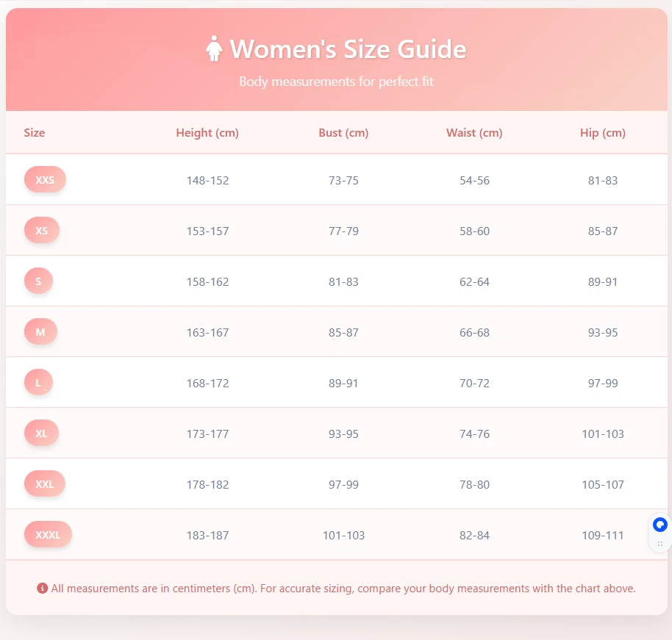Screen dimensions: 672x640
Task: Click the drag handle below chat widget
Action: [660, 544]
